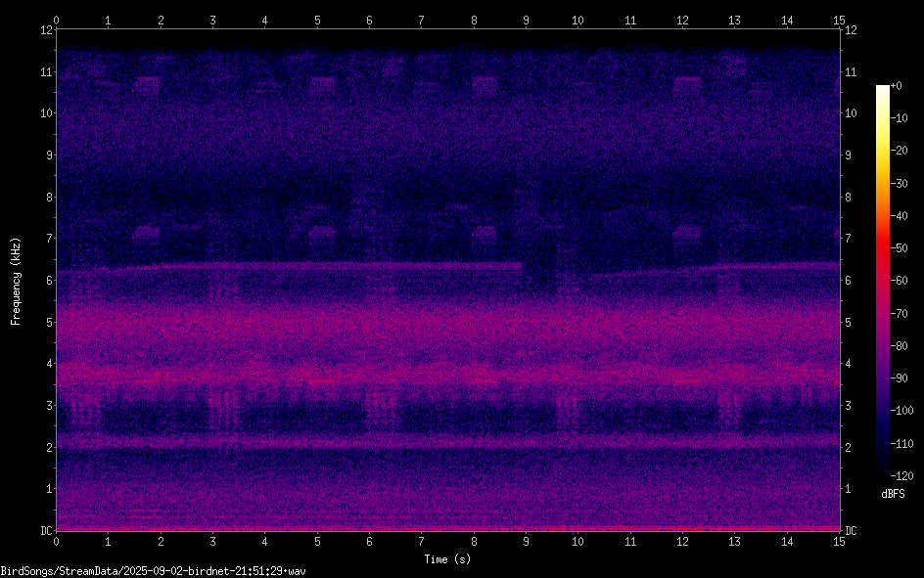Click the '-50' colorbar value
Screen dimensions: 924x578
pos(899,248)
